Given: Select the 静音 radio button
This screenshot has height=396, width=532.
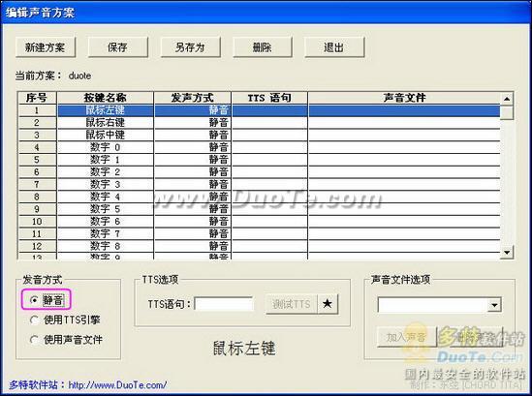Looking at the screenshot, I should [x=34, y=300].
